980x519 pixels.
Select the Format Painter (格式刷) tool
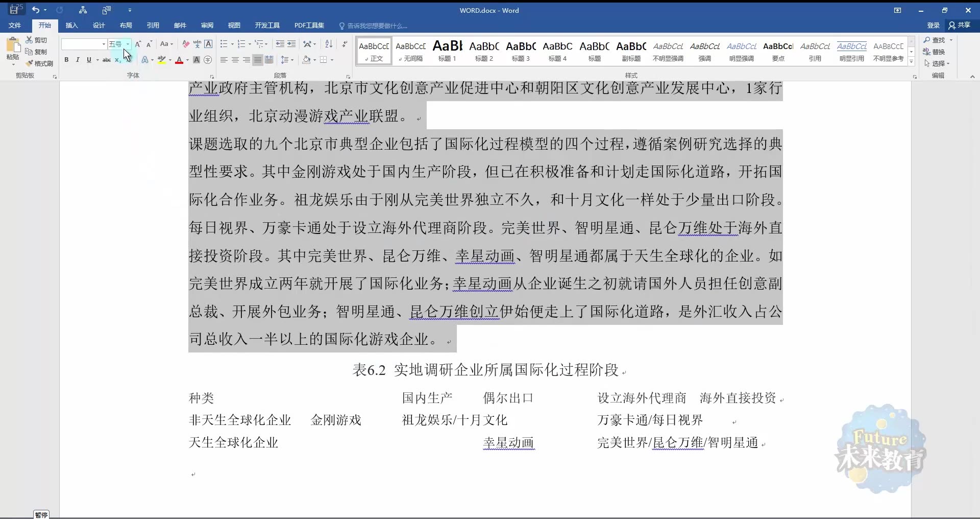39,63
